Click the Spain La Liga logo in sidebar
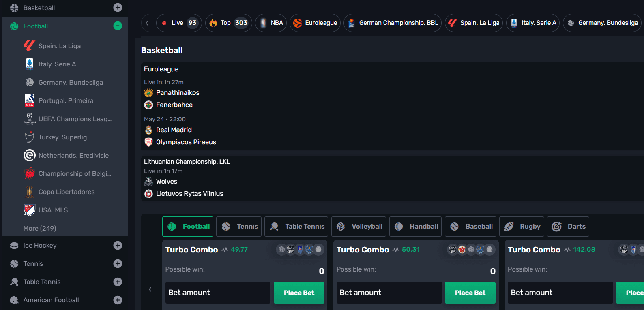 click(29, 46)
